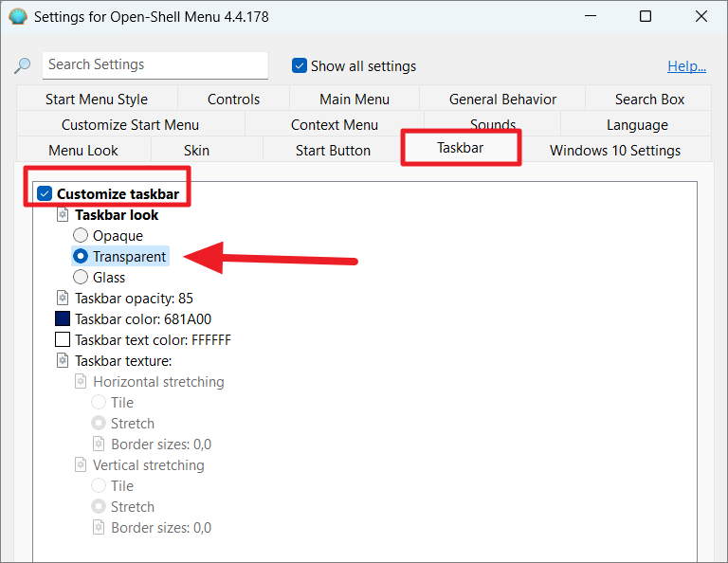Go to the General Behavior tab
The image size is (728, 563).
coord(502,99)
